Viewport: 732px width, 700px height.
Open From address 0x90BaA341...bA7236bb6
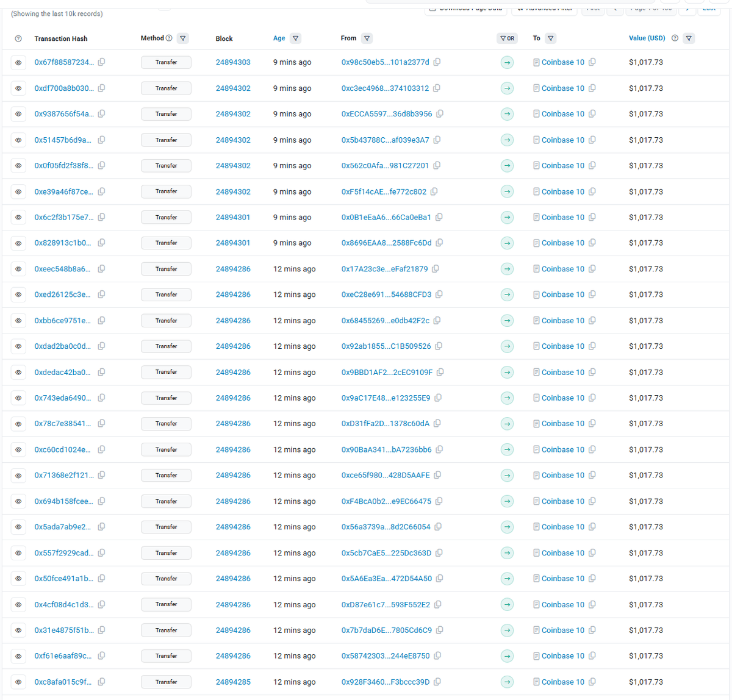(x=387, y=449)
